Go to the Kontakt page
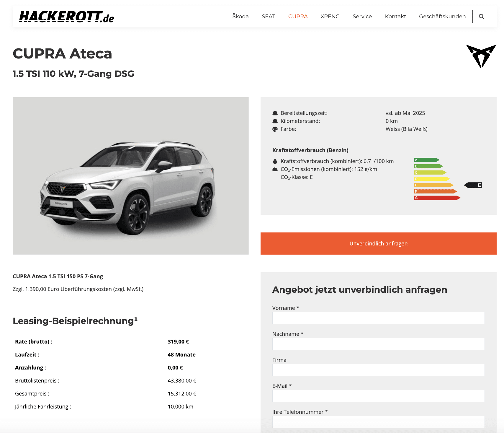This screenshot has height=433, width=504. point(395,17)
